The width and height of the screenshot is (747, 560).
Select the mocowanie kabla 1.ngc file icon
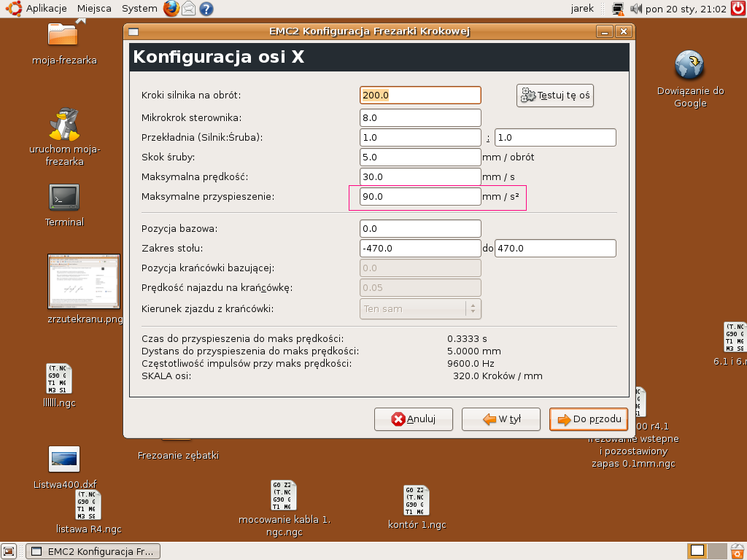(284, 495)
